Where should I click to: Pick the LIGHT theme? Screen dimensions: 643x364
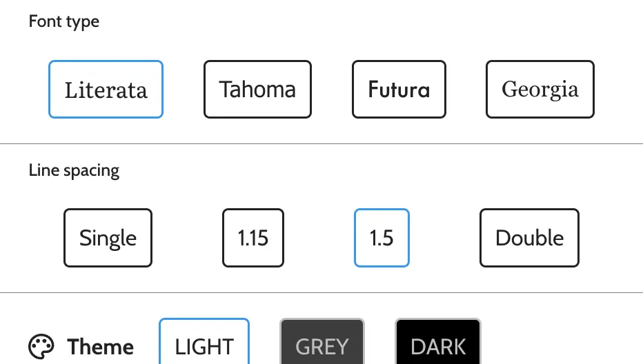click(x=204, y=345)
